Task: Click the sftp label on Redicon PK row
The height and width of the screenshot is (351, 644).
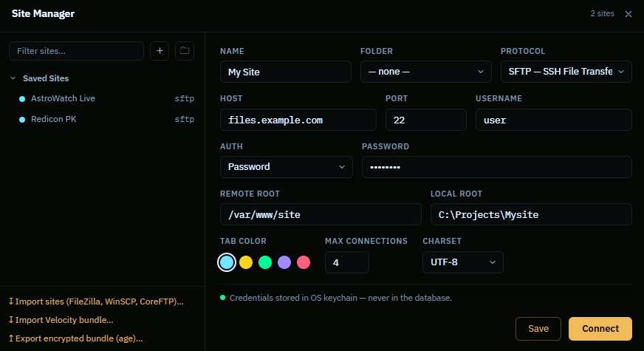Action: coord(185,119)
